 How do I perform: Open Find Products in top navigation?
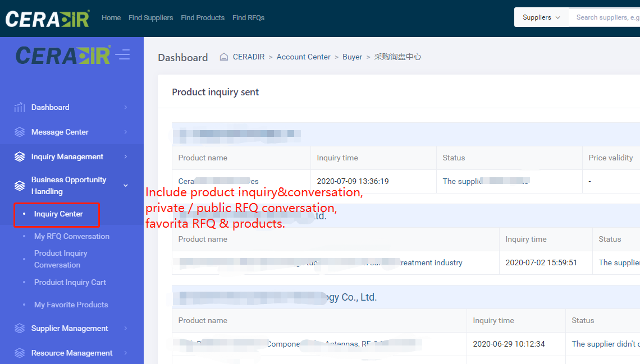pyautogui.click(x=203, y=17)
